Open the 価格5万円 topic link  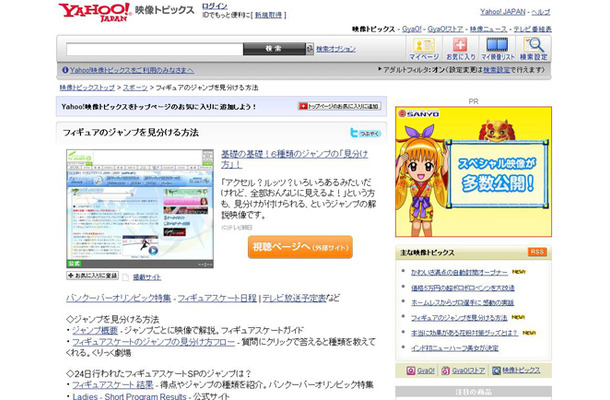coord(463,288)
